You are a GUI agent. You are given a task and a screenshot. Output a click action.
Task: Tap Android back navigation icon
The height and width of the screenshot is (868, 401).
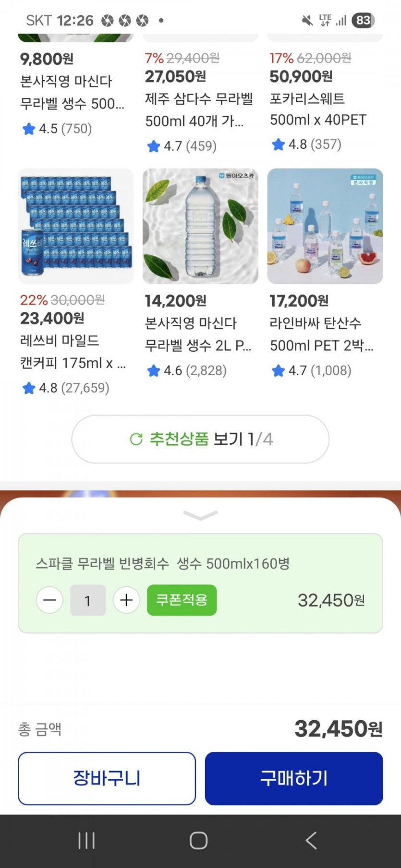[311, 841]
